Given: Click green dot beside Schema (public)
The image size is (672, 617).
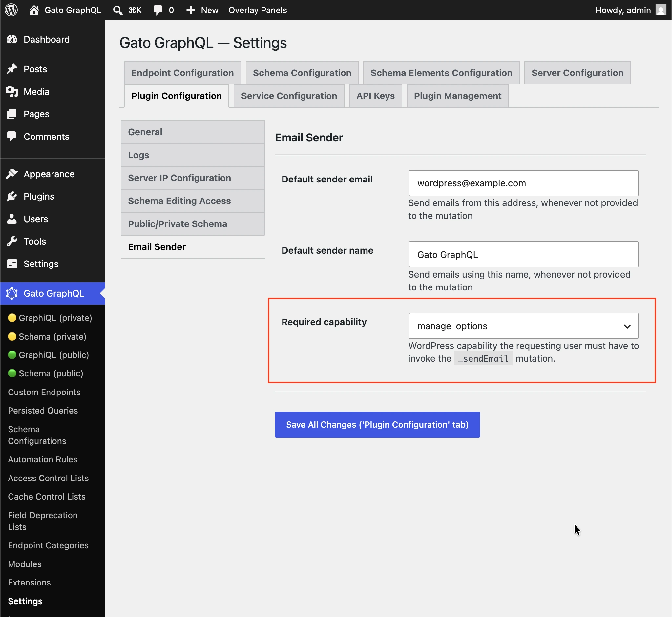Looking at the screenshot, I should tap(12, 373).
